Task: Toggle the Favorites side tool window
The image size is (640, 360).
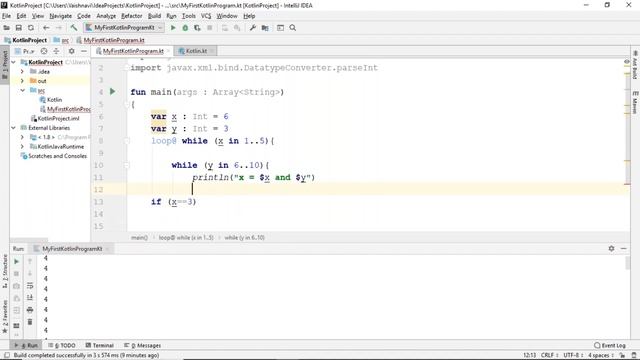Action: [5, 317]
